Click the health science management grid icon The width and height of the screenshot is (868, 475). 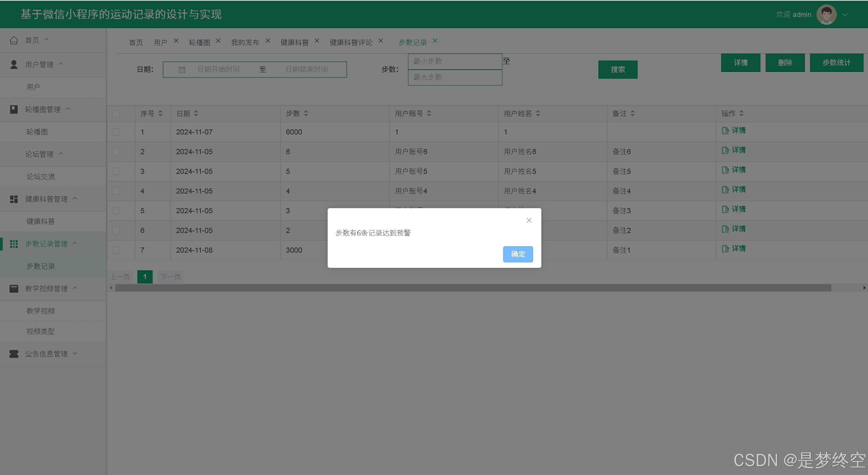coord(14,199)
